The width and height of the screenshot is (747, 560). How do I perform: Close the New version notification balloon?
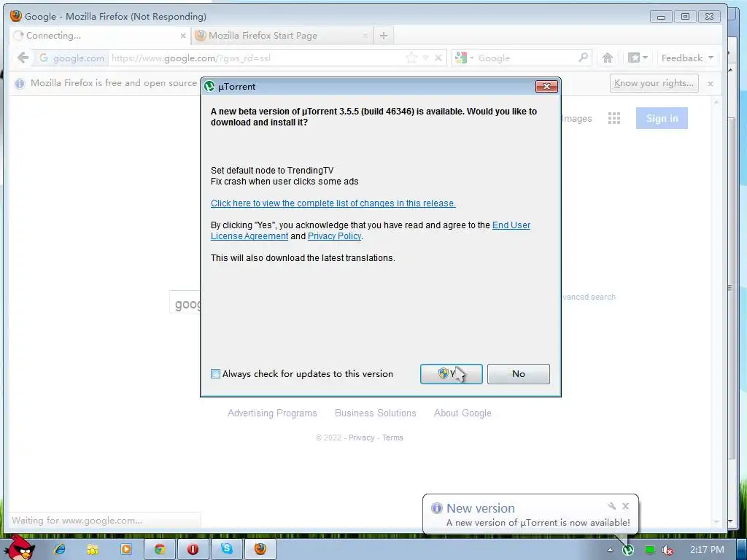[625, 506]
